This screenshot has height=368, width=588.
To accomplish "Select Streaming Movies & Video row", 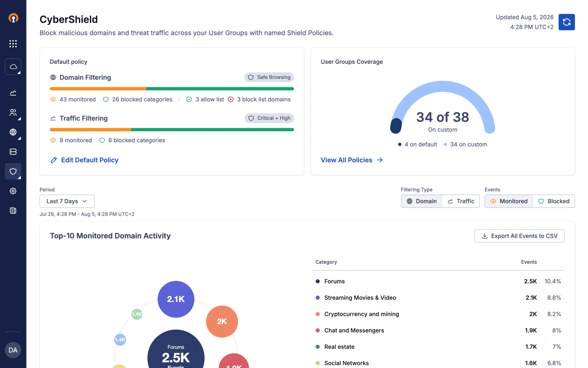I will (x=438, y=298).
